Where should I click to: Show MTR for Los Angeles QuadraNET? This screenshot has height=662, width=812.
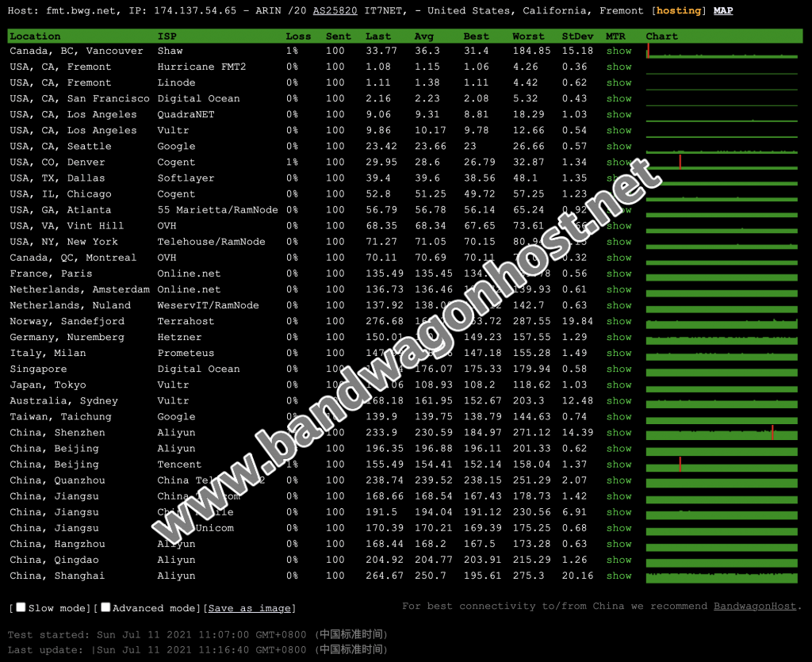(x=619, y=114)
